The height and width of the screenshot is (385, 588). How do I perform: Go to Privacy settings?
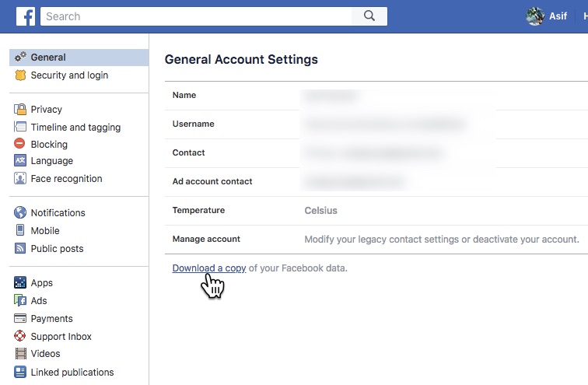pyautogui.click(x=47, y=110)
